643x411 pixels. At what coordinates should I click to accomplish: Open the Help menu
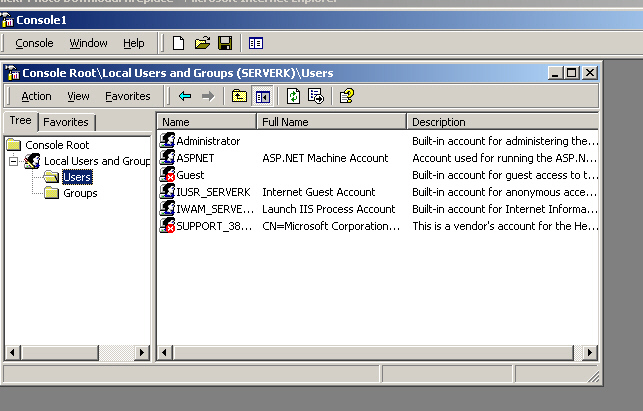(134, 43)
